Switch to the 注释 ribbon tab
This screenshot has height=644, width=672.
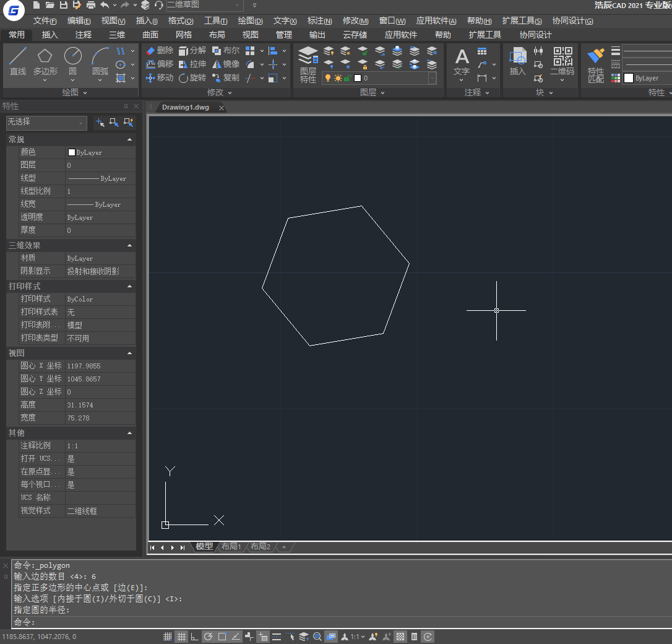pyautogui.click(x=83, y=35)
